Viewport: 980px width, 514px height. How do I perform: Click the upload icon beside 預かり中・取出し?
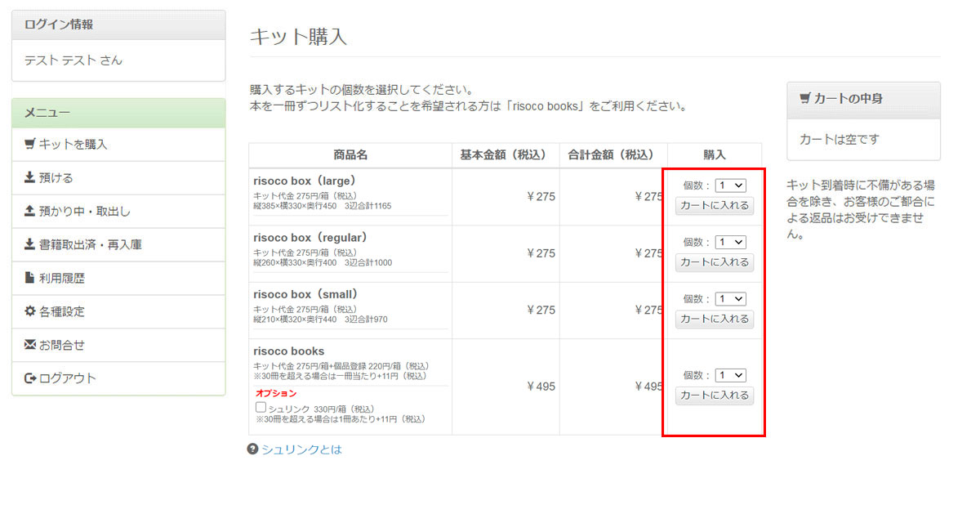30,211
